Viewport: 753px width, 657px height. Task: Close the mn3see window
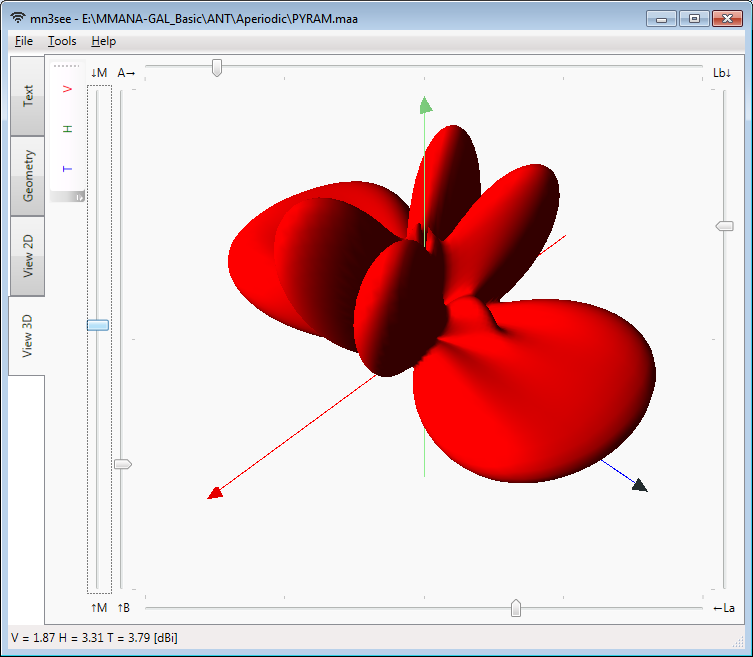click(x=728, y=19)
